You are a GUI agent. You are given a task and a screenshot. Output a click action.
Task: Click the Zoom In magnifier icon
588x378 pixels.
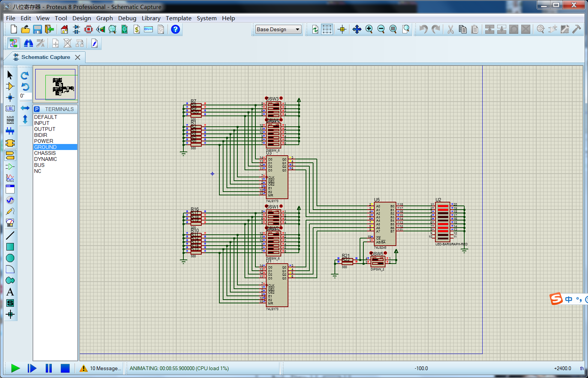(369, 29)
